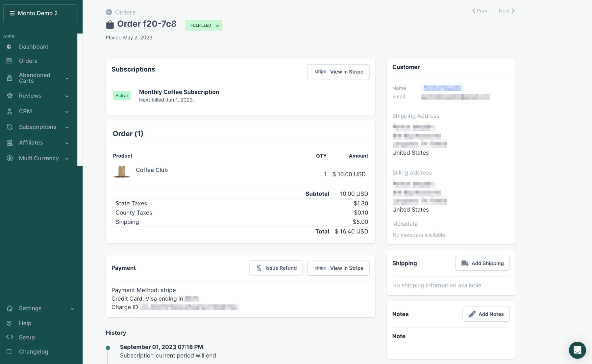
Task: Click the Monthly Coffee Subscription title
Action: 179,92
